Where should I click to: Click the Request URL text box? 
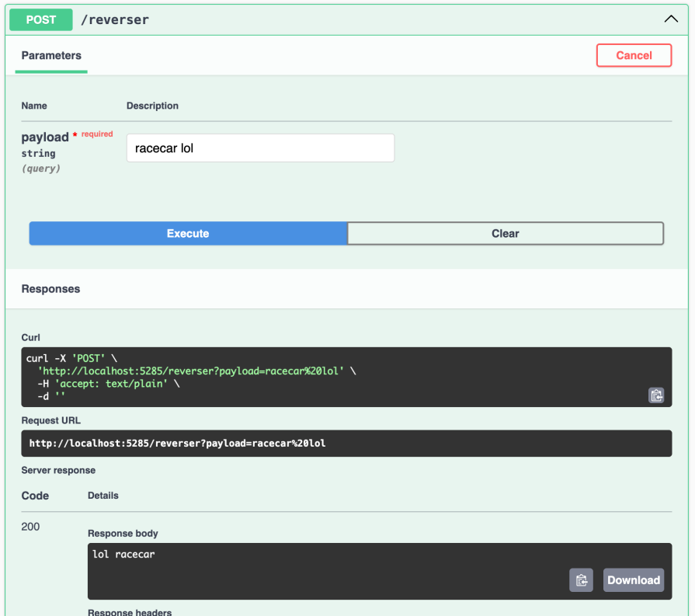pyautogui.click(x=346, y=444)
